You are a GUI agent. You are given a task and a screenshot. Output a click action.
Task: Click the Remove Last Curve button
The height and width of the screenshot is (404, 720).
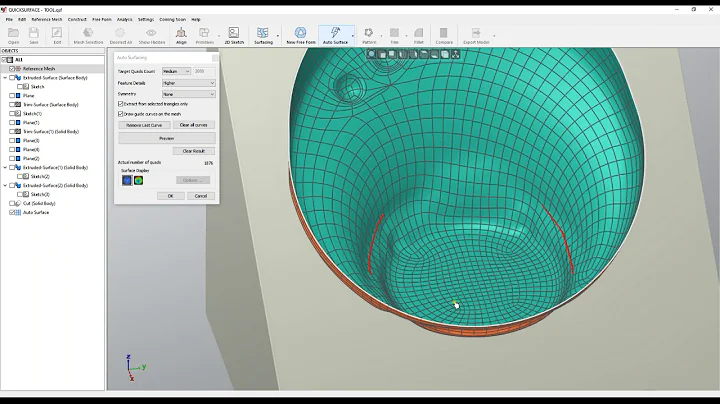(144, 125)
